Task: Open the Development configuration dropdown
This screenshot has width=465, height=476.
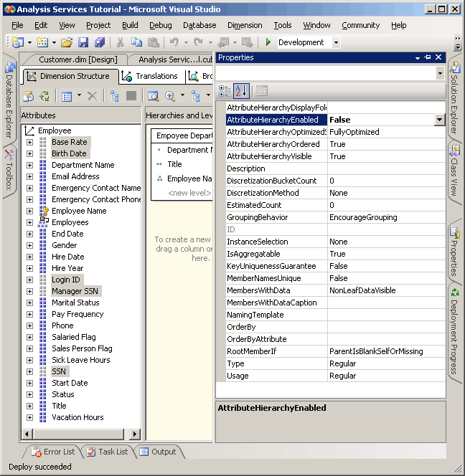Action: coord(336,42)
